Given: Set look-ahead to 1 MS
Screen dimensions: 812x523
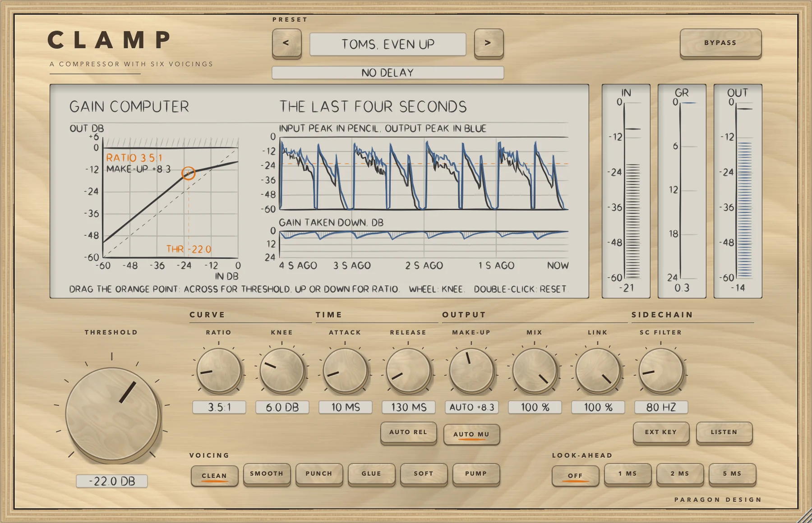Looking at the screenshot, I should pos(628,474).
